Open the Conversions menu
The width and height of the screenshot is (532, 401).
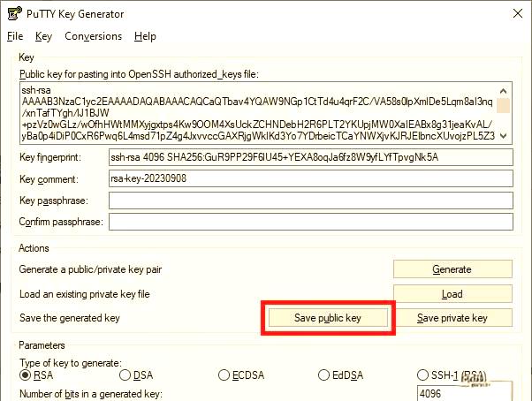pos(94,36)
